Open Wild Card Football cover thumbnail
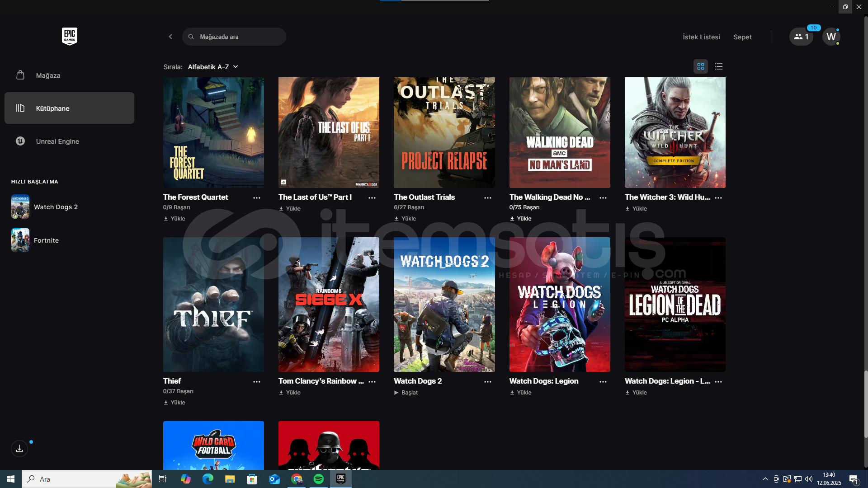 point(213,446)
